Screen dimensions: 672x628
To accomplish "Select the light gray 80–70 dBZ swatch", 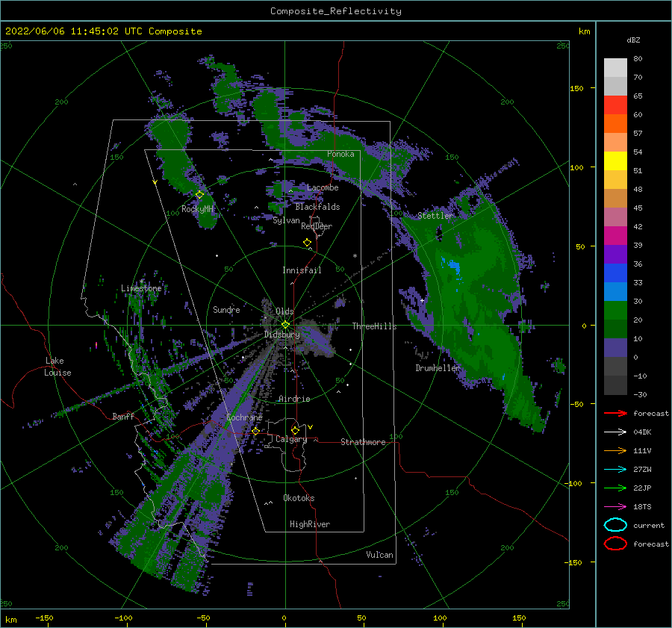I will [x=615, y=68].
